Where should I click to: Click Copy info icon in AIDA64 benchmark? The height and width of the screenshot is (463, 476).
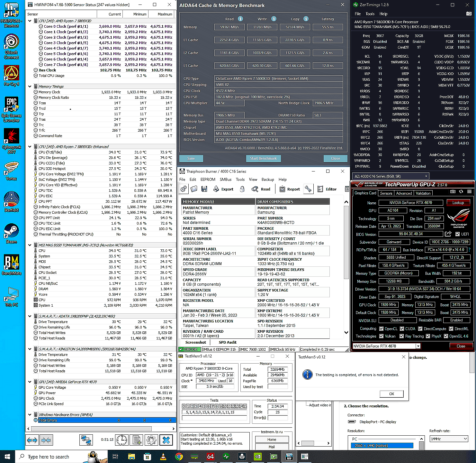(306, 19)
